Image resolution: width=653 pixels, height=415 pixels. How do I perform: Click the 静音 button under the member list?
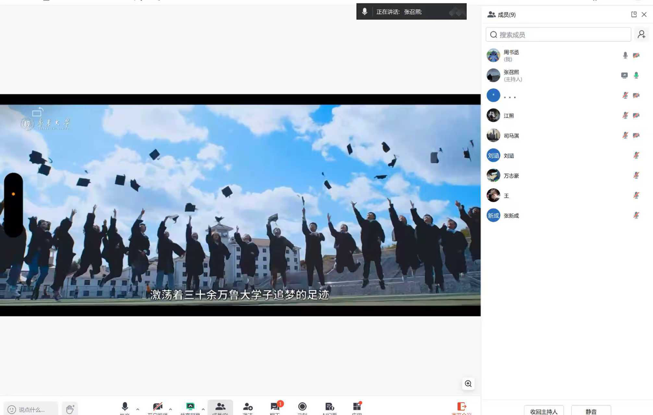click(x=591, y=410)
